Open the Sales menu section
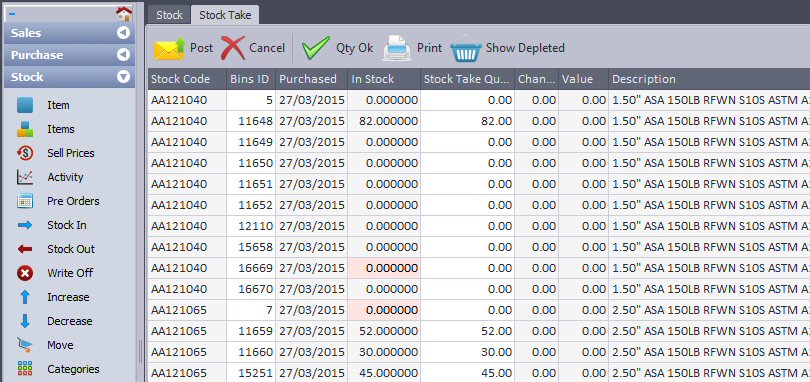Image resolution: width=810 pixels, height=382 pixels. point(69,33)
